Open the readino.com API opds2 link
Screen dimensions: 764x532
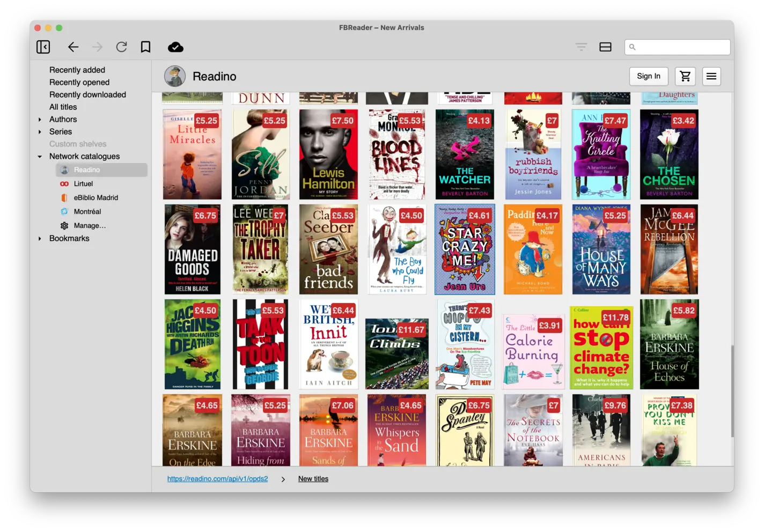click(217, 479)
